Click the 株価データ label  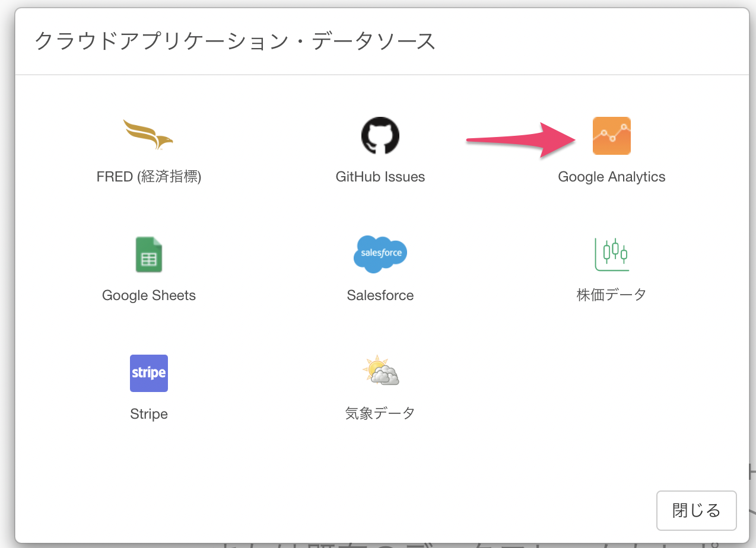(x=612, y=294)
